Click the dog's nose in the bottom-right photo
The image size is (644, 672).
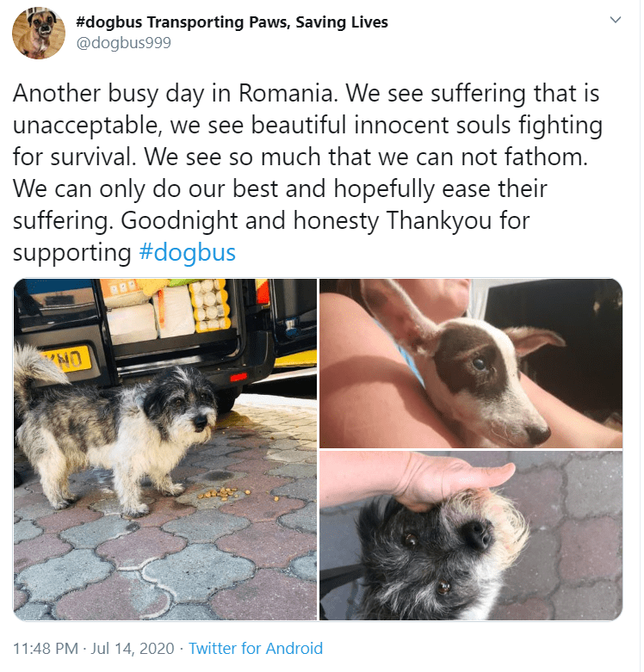pyautogui.click(x=477, y=535)
